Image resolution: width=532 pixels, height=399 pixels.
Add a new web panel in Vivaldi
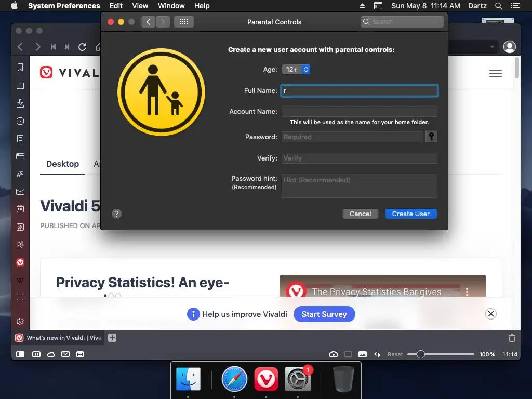click(20, 297)
